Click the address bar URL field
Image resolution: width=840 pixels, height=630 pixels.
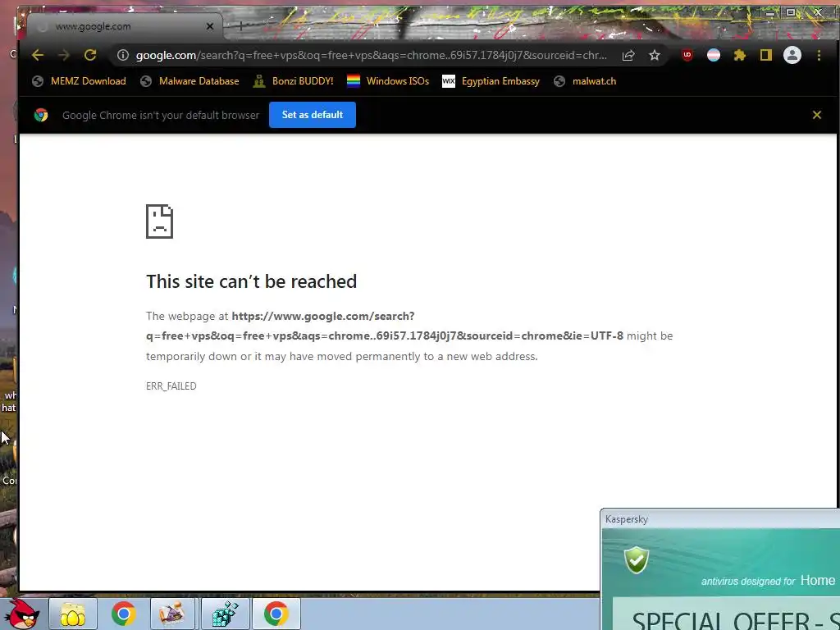pyautogui.click(x=371, y=55)
